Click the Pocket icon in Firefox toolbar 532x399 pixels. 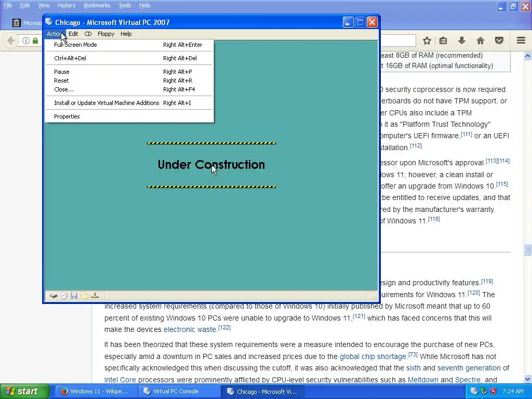499,41
